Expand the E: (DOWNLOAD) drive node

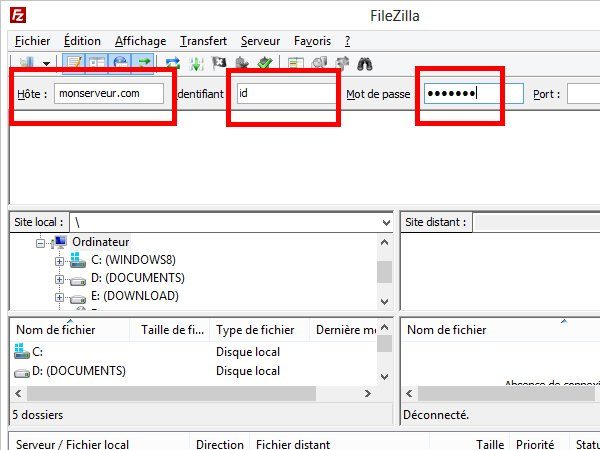(59, 297)
